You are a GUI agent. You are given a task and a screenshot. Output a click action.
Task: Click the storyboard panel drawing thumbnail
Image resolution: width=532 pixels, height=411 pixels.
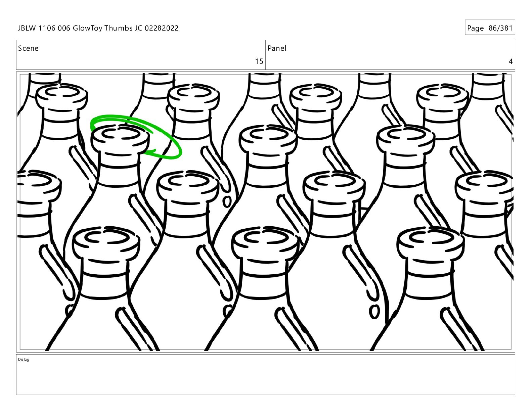click(x=265, y=212)
